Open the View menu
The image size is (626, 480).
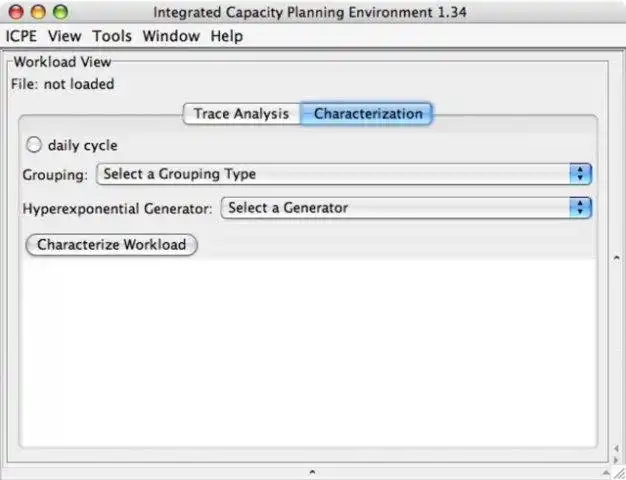point(65,36)
